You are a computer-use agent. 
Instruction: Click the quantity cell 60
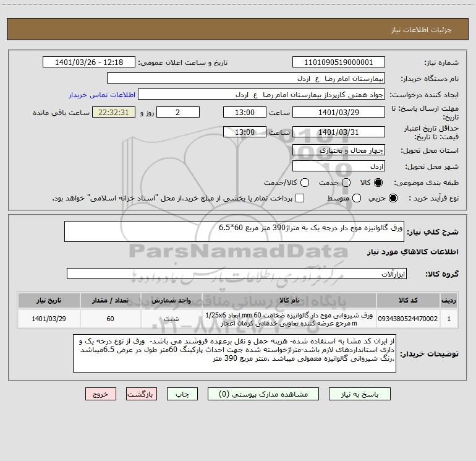[110, 319]
